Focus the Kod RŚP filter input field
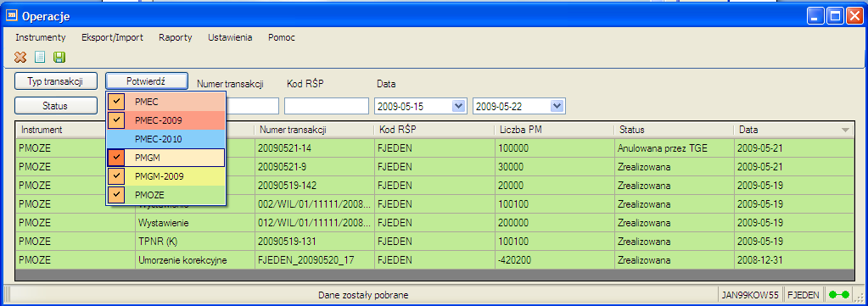Image resolution: width=868 pixels, height=306 pixels. pos(327,106)
